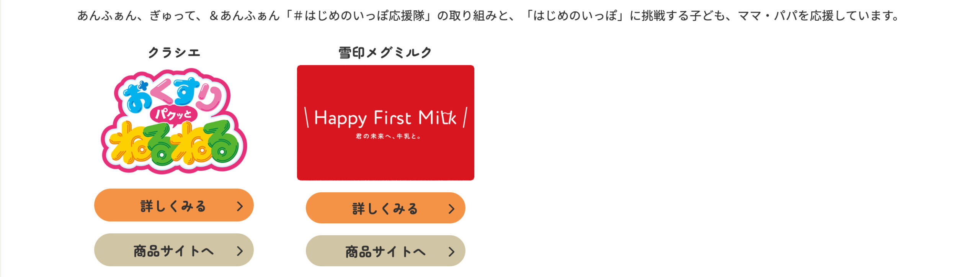Screen dimensions: 980x277
Task: Select the red Happy First Milk banner
Action: point(385,123)
